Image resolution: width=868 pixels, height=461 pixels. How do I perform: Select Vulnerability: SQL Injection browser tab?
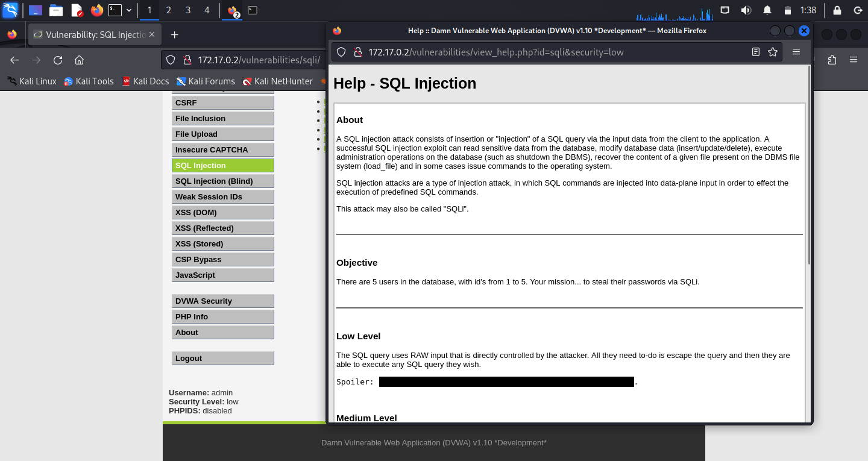(95, 34)
